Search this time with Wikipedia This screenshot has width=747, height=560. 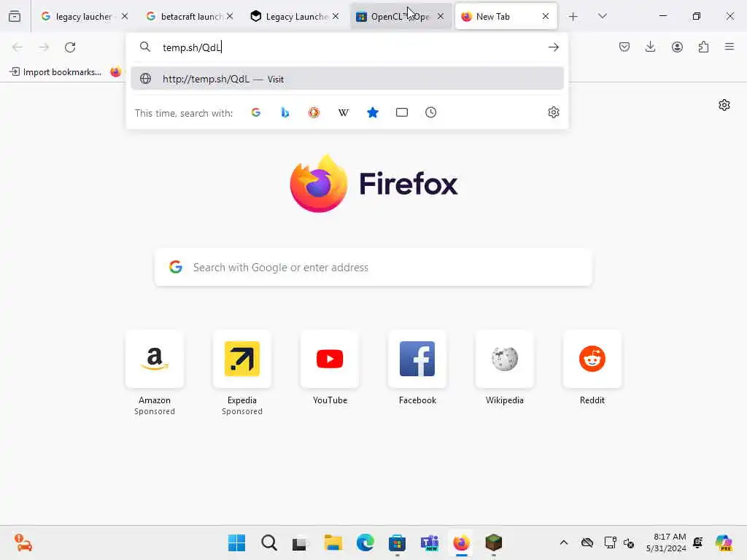tap(343, 112)
